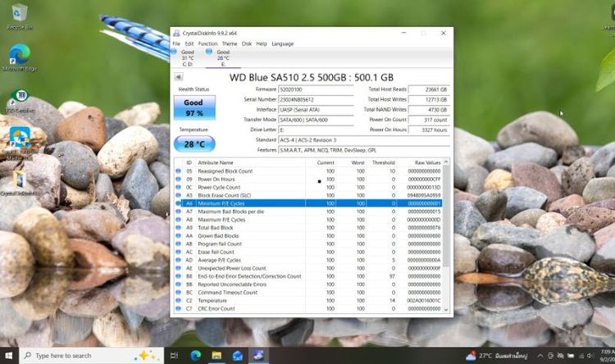Select the Temperature attribute row name
Screen dimensions: 615x364
[212, 300]
